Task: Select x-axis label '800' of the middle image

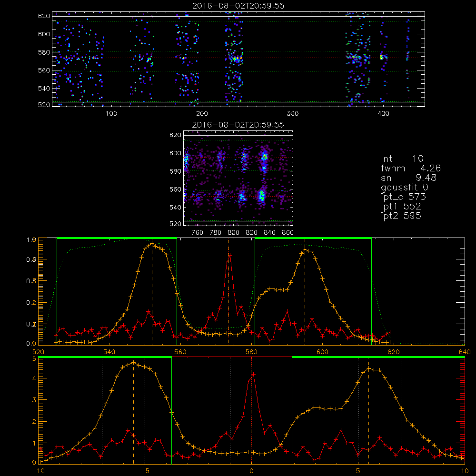Action: tap(233, 233)
